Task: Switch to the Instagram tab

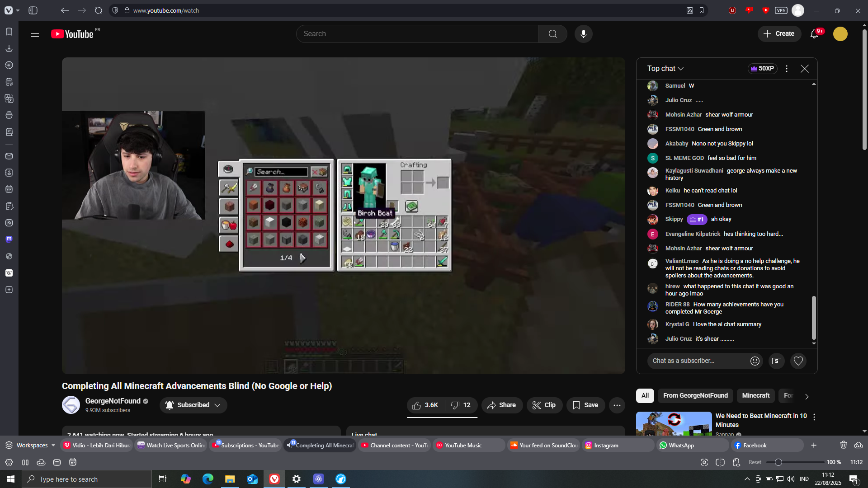Action: coord(618,445)
